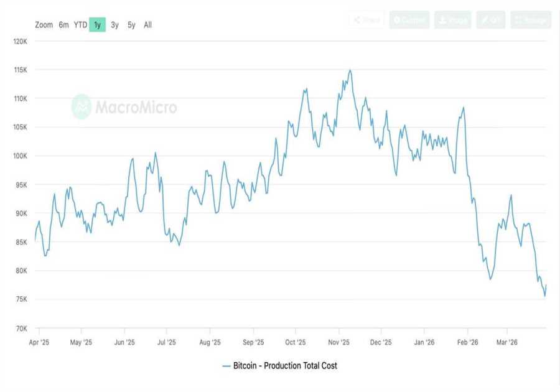The height and width of the screenshot is (392, 560).
Task: Select the Current button's pin icon
Action: [x=397, y=19]
